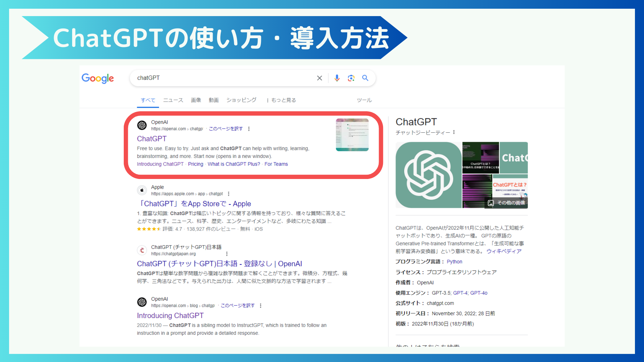The height and width of the screenshot is (362, 644).
Task: Click the ChatGPT knowledge panel heading
Action: coord(416,122)
